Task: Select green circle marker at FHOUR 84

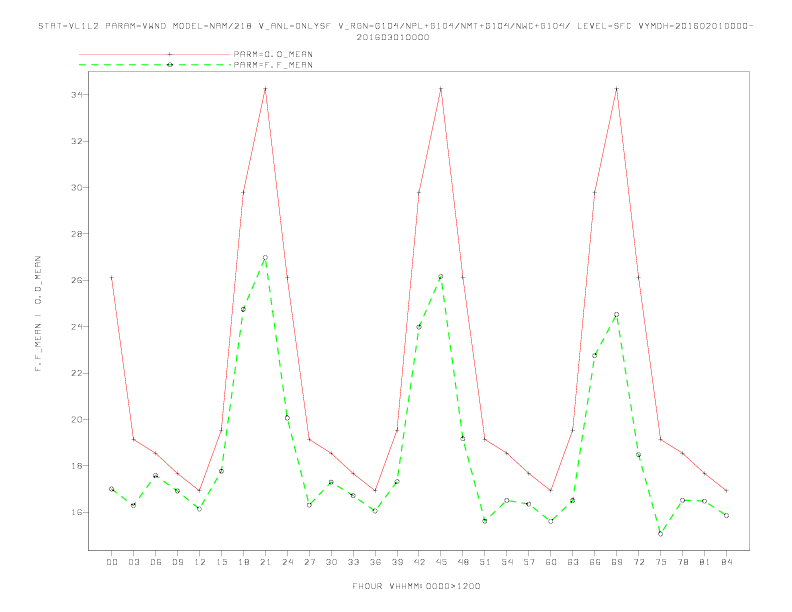Action: click(x=726, y=516)
